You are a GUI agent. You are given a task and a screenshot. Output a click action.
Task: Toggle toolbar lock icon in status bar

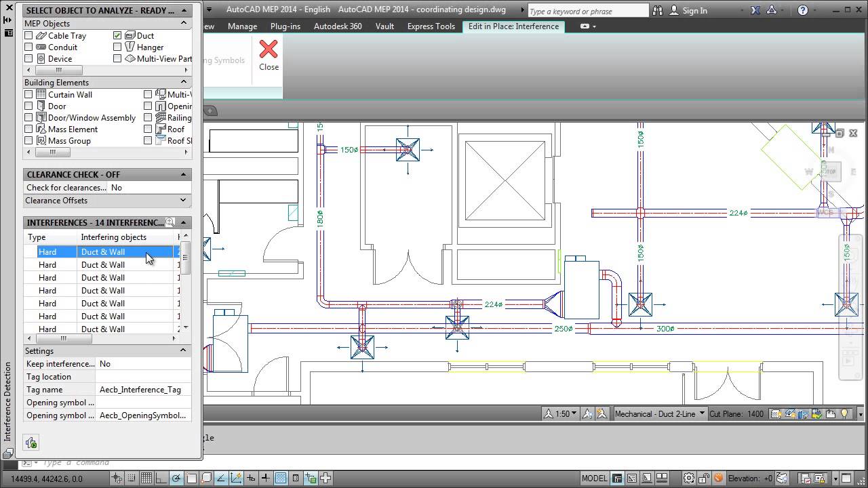703,478
